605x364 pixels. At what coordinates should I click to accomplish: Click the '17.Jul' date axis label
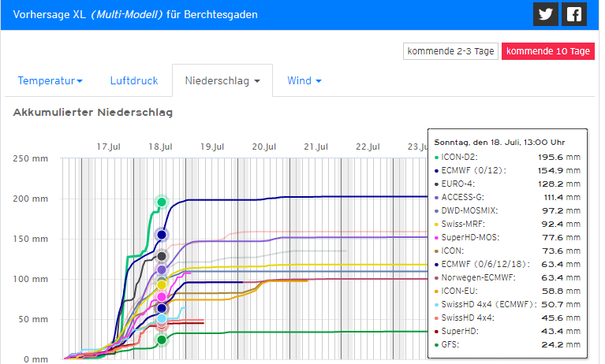pyautogui.click(x=108, y=147)
